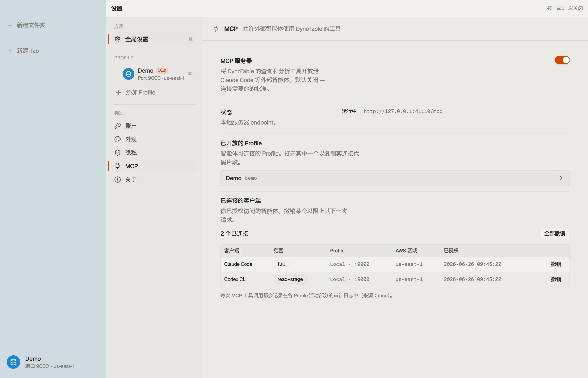Click the full scope badge
Screen dimensions: 588x378
[281, 264]
